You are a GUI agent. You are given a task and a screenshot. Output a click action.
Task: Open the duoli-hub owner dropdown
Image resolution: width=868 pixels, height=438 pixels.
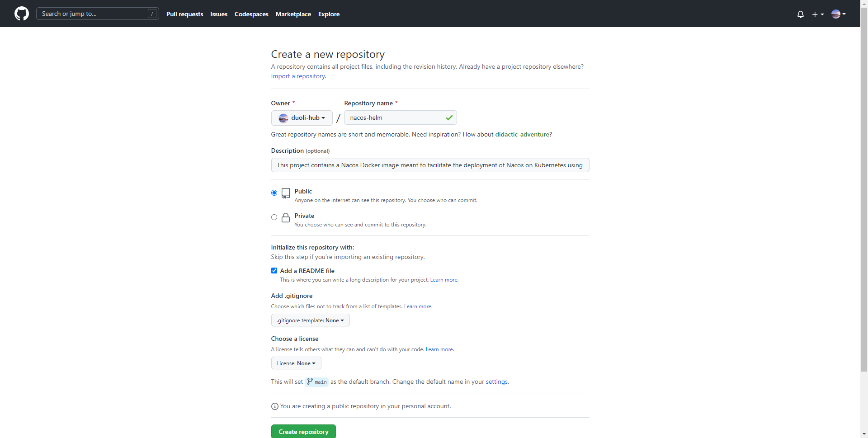(302, 118)
